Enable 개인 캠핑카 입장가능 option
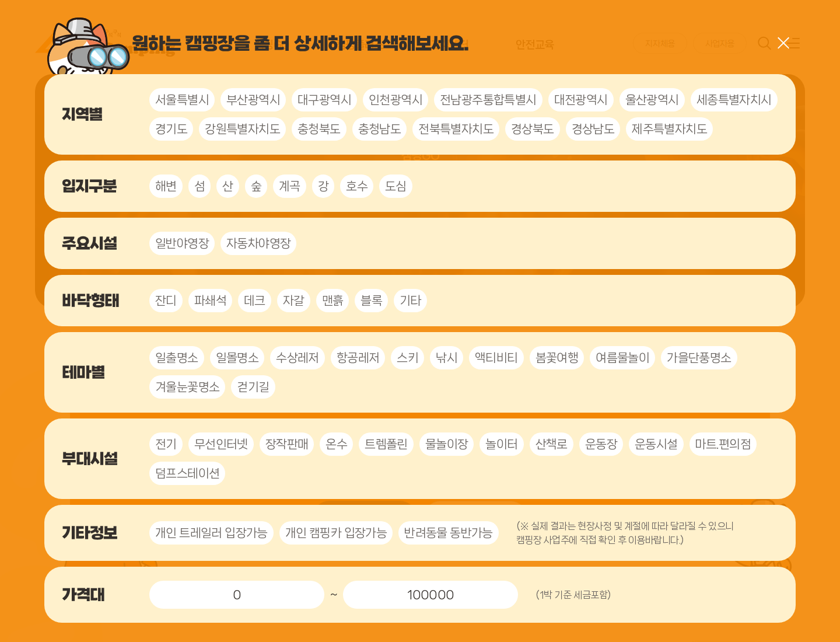The image size is (840, 642). [x=336, y=533]
